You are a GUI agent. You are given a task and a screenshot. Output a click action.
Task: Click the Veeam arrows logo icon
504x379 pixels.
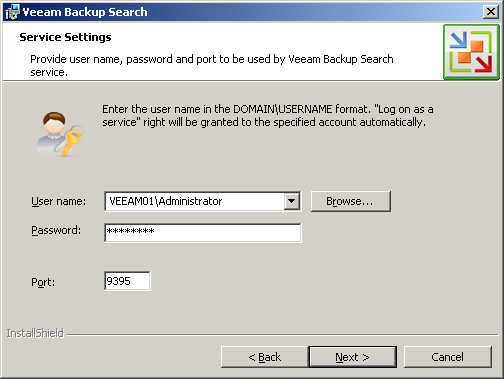[x=471, y=52]
